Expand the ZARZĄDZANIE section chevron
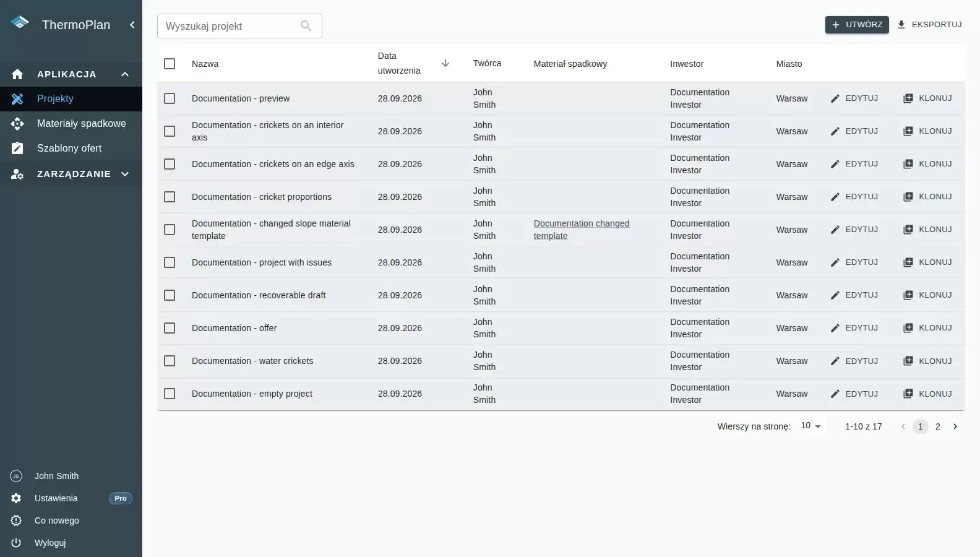Image resolution: width=980 pixels, height=557 pixels. point(125,174)
